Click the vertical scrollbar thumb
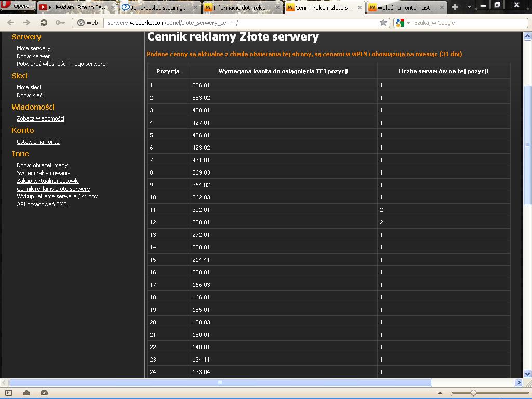The image size is (532, 399). [x=528, y=145]
